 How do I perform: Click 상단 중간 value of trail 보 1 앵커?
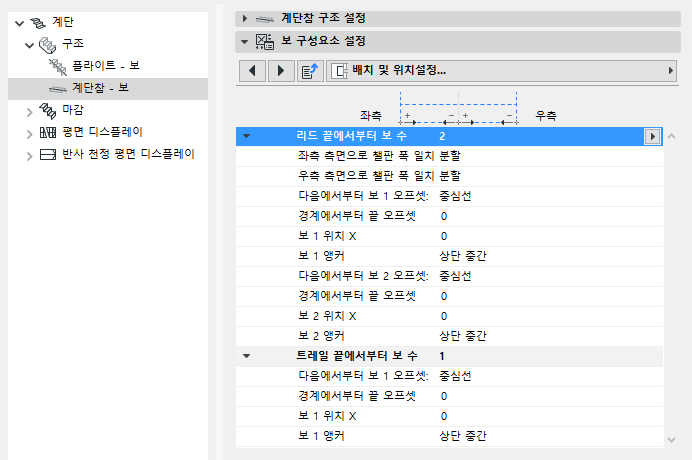(463, 436)
